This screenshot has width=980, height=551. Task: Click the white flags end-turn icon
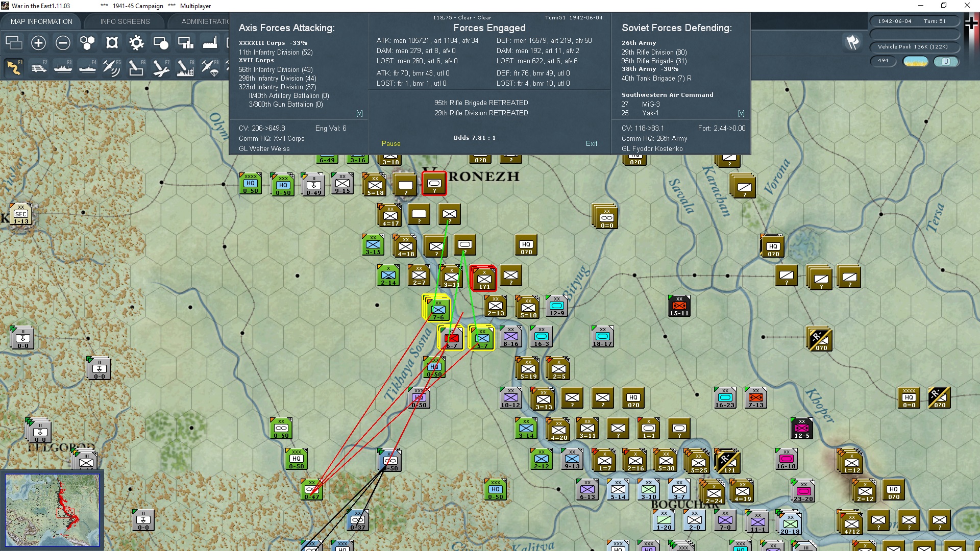point(852,42)
